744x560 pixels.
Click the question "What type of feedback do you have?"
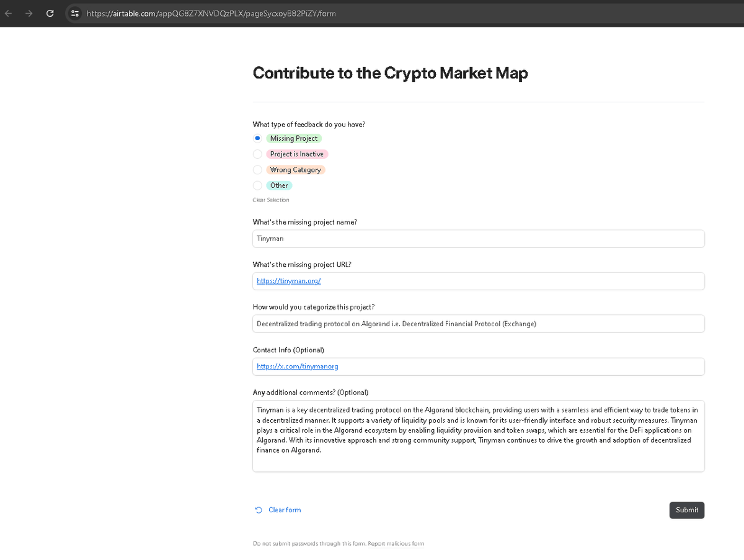click(309, 124)
